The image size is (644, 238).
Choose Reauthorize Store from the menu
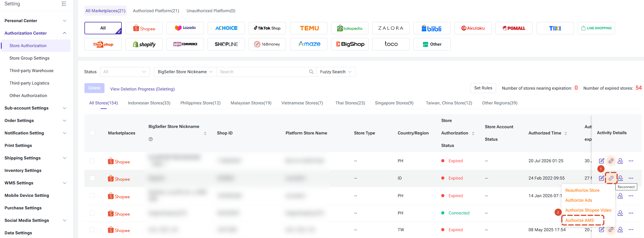[582, 190]
